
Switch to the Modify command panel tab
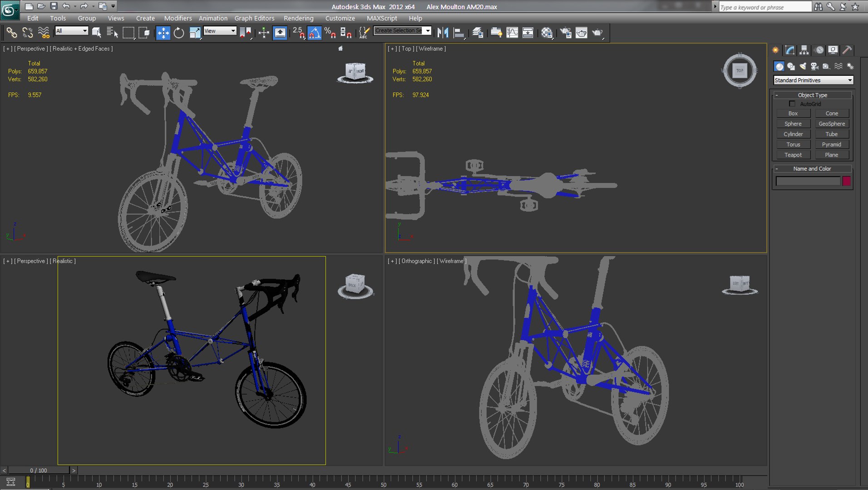(x=790, y=50)
